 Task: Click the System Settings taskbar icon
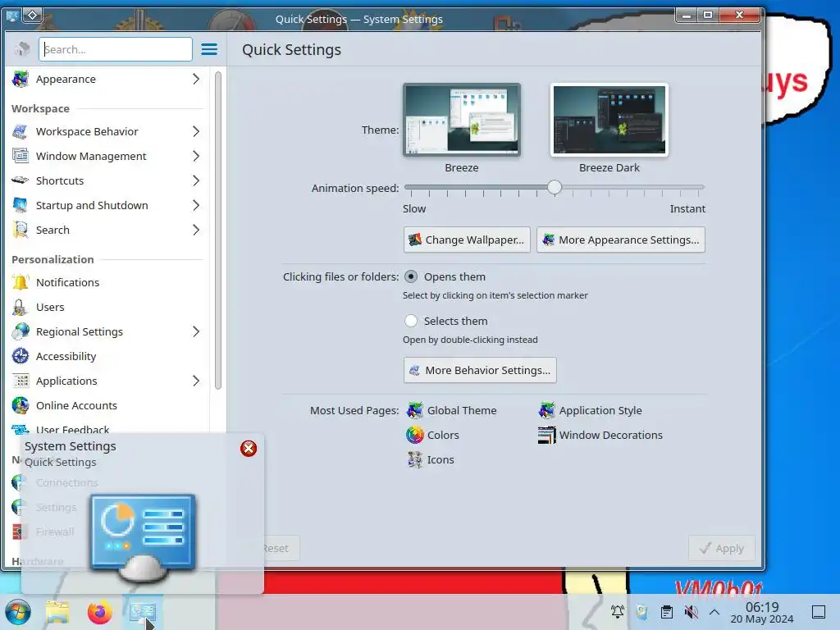click(x=143, y=612)
